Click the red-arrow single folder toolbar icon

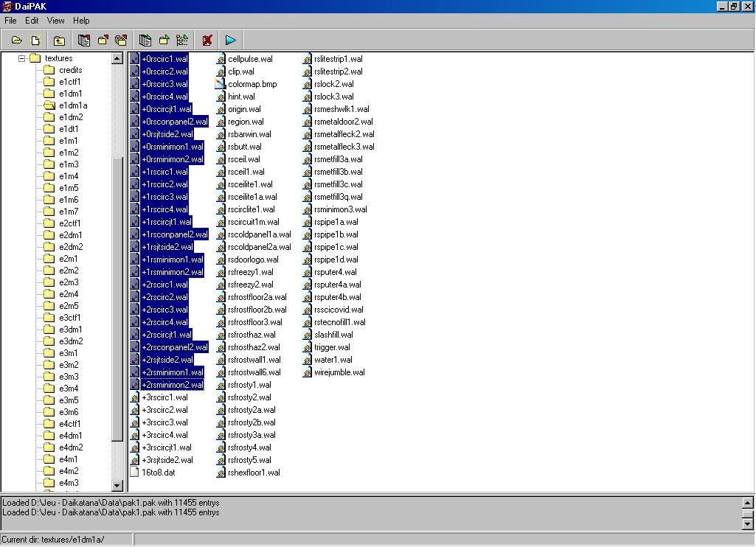click(x=103, y=41)
